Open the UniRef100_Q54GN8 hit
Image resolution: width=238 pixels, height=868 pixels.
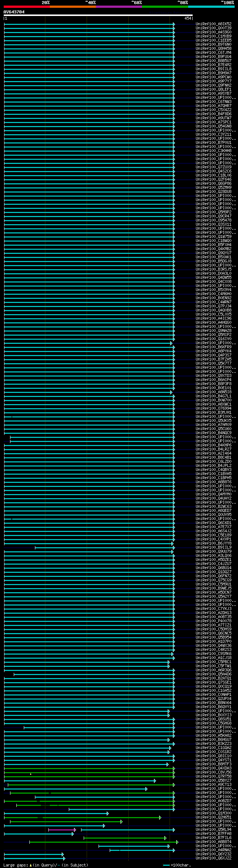(x=213, y=126)
